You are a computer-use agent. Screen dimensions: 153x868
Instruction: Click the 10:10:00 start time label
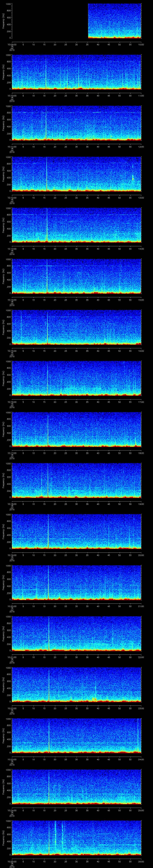tap(12, 96)
